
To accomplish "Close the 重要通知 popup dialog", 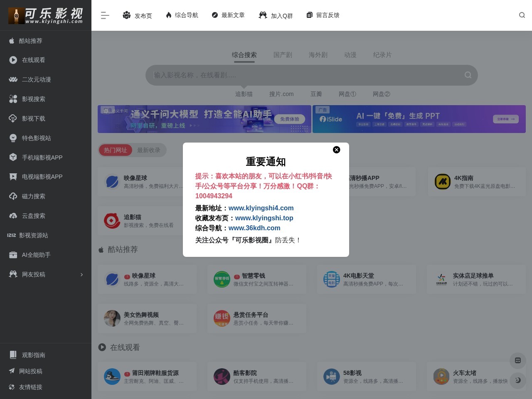I will 337,150.
